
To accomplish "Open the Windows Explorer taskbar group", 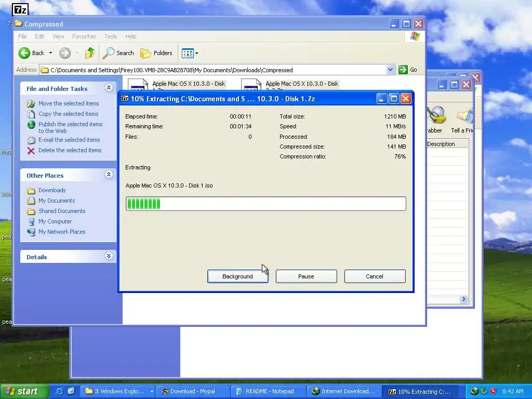I will pyautogui.click(x=117, y=391).
